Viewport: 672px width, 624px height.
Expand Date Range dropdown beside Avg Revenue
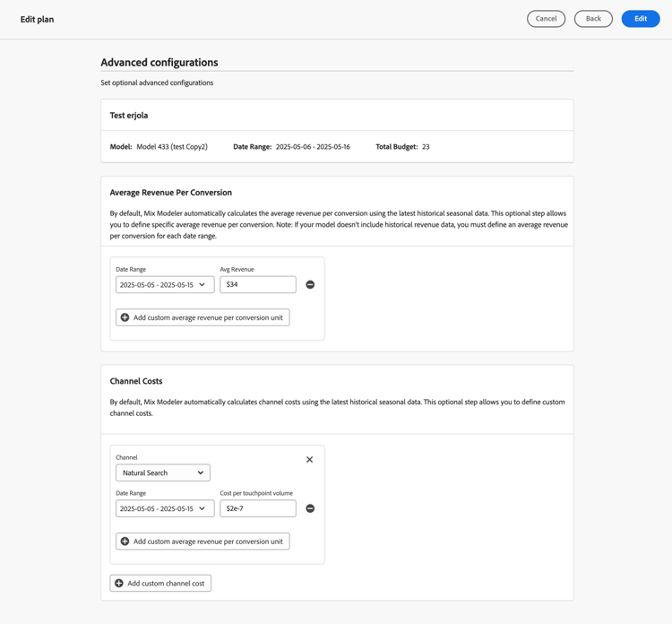tap(164, 285)
